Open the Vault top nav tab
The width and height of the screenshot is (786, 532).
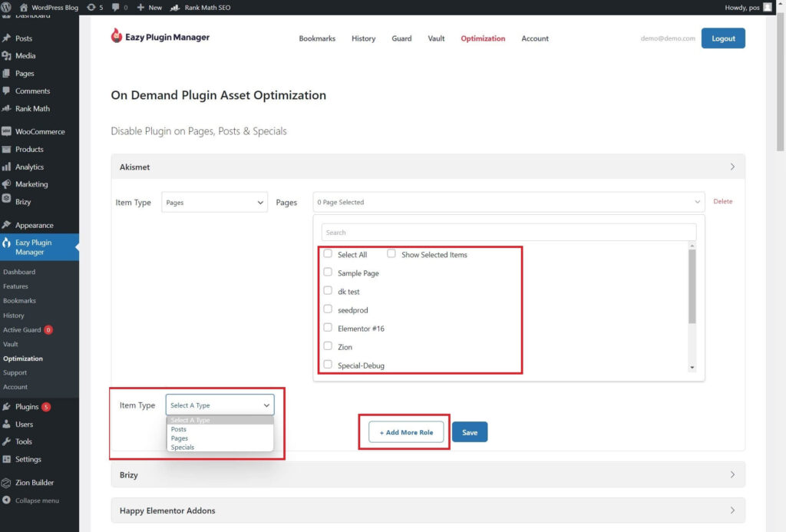[x=436, y=38]
